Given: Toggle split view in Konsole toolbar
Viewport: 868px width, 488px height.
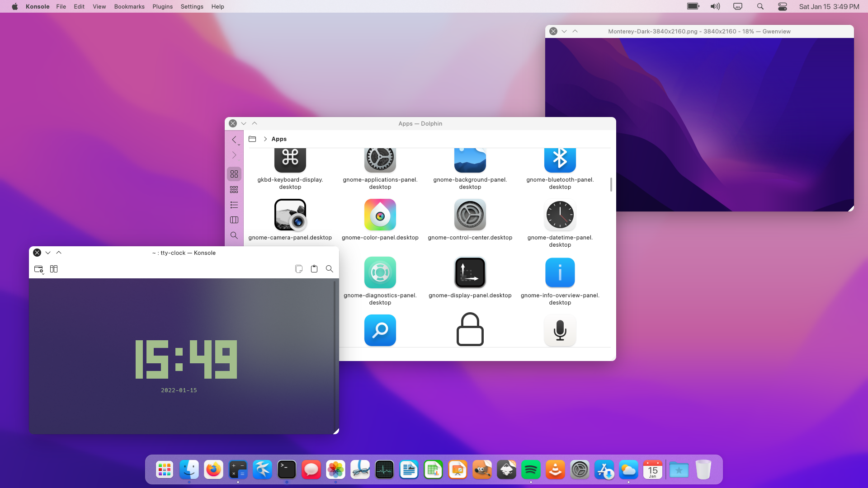Looking at the screenshot, I should 54,269.
